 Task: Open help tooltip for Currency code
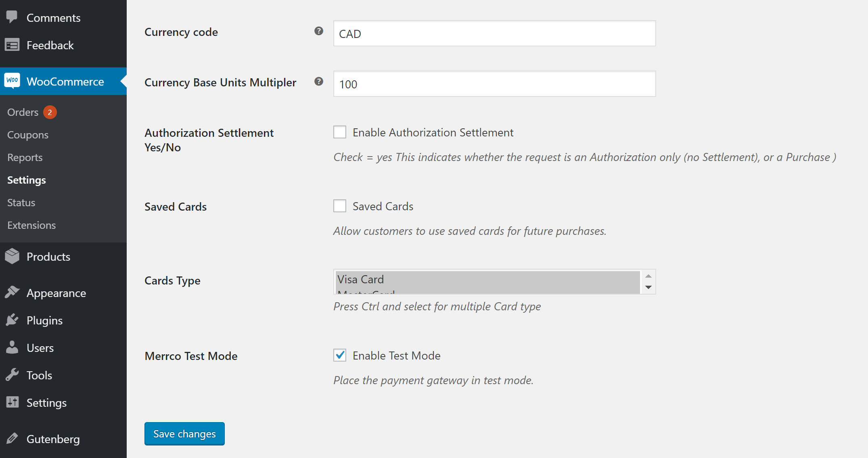coord(319,31)
